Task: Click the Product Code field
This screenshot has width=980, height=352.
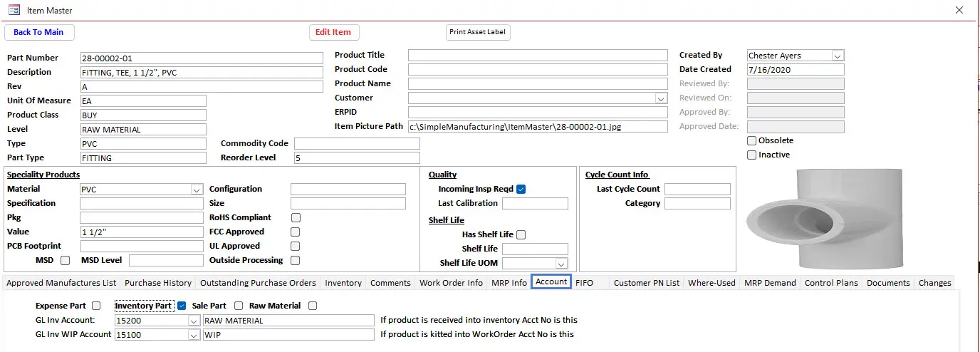Action: click(538, 70)
